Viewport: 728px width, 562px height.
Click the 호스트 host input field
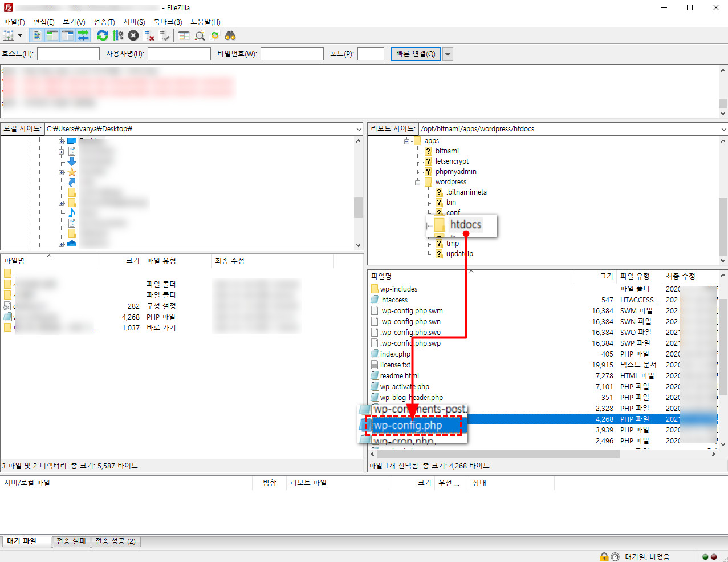coord(68,54)
